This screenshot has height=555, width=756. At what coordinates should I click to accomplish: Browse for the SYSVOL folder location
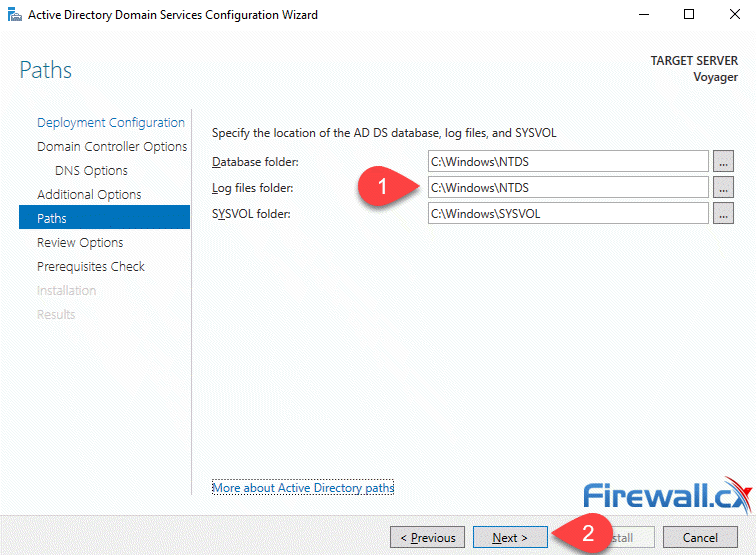(723, 213)
